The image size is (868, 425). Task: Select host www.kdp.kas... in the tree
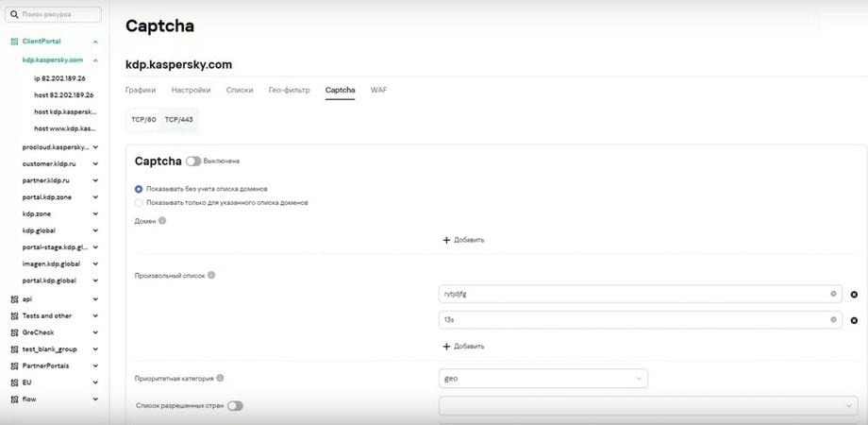[65, 128]
